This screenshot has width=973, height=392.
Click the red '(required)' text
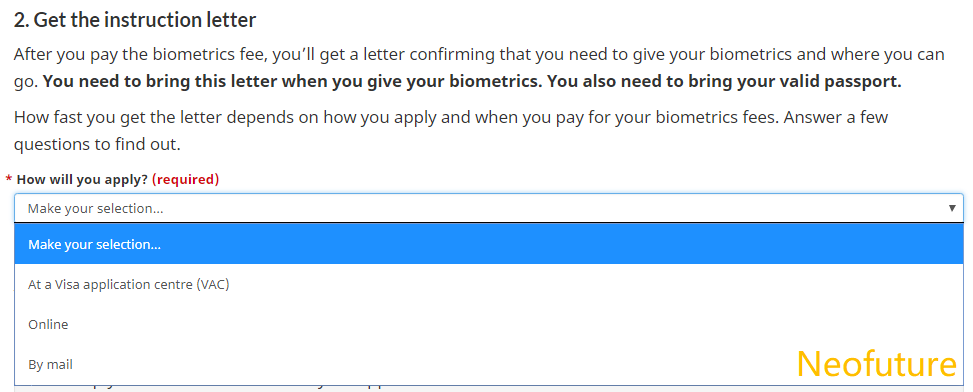point(186,180)
